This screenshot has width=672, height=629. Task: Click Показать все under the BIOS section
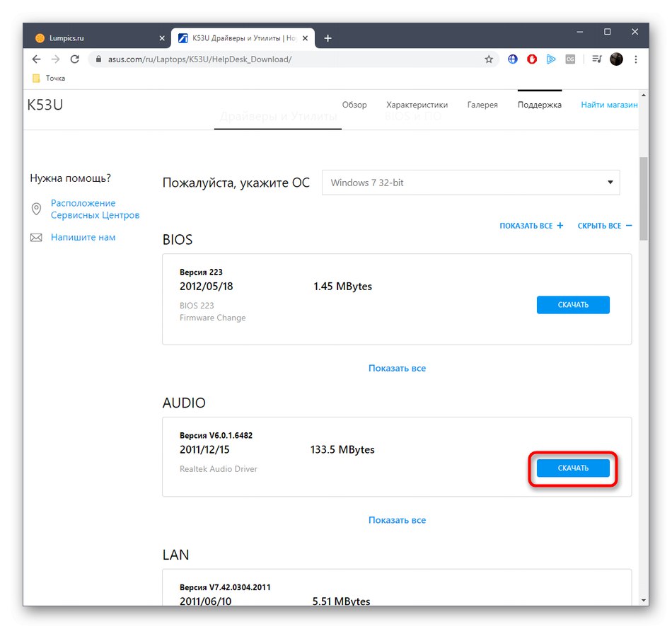397,368
